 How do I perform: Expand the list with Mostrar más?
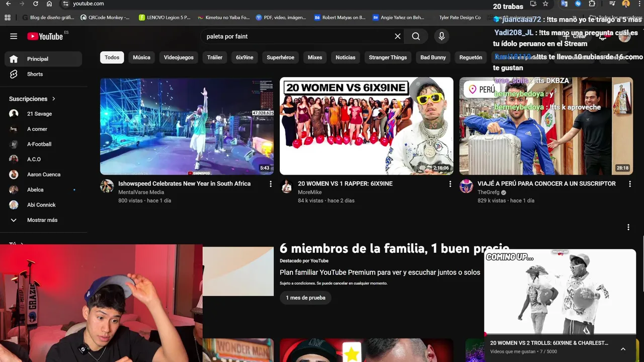pos(43,220)
